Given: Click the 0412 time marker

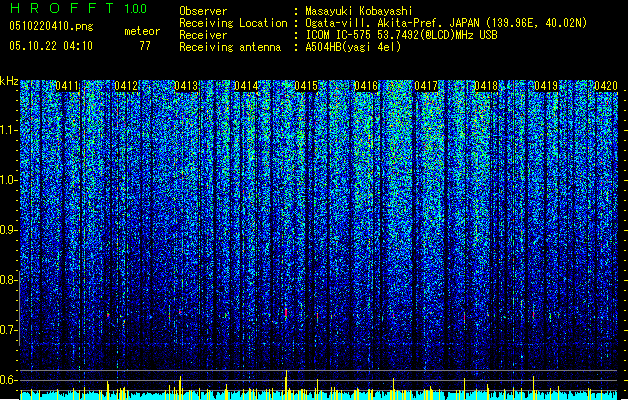Looking at the screenshot, I should [x=126, y=86].
